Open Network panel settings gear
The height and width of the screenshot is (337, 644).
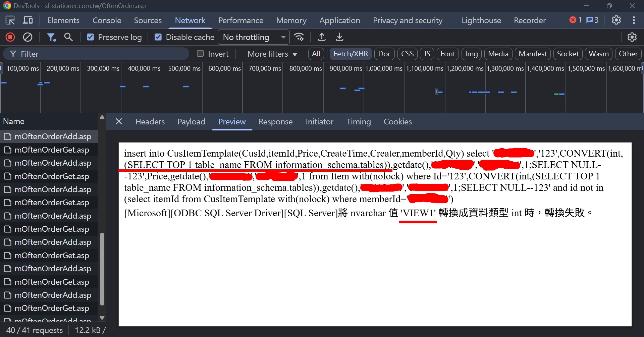coord(632,37)
